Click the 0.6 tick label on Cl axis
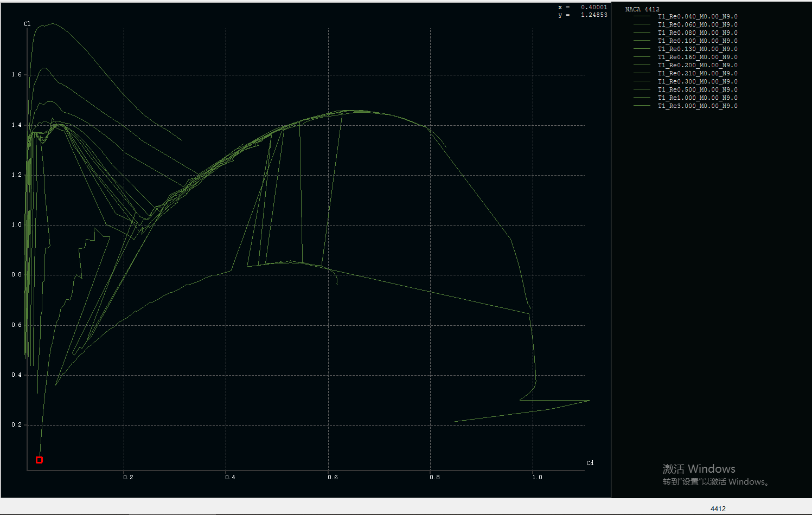The height and width of the screenshot is (515, 812). pyautogui.click(x=17, y=325)
